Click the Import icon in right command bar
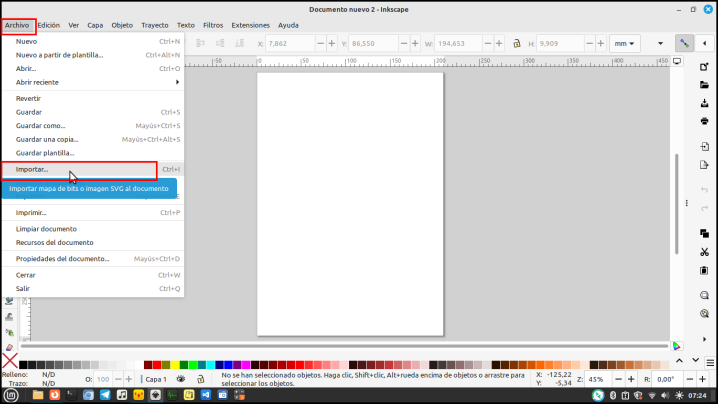718x404 pixels. click(x=704, y=147)
